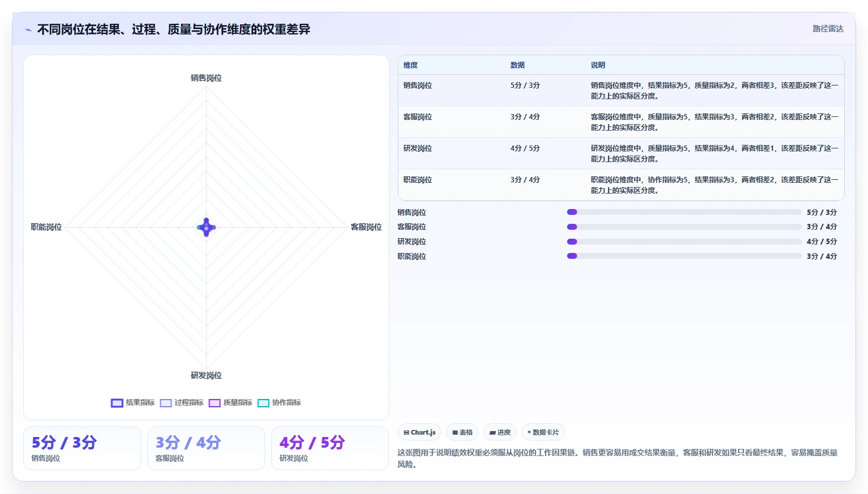Viewport: 868px width, 494px height.
Task: Click the 研发岗位 description text in table
Action: (x=714, y=154)
